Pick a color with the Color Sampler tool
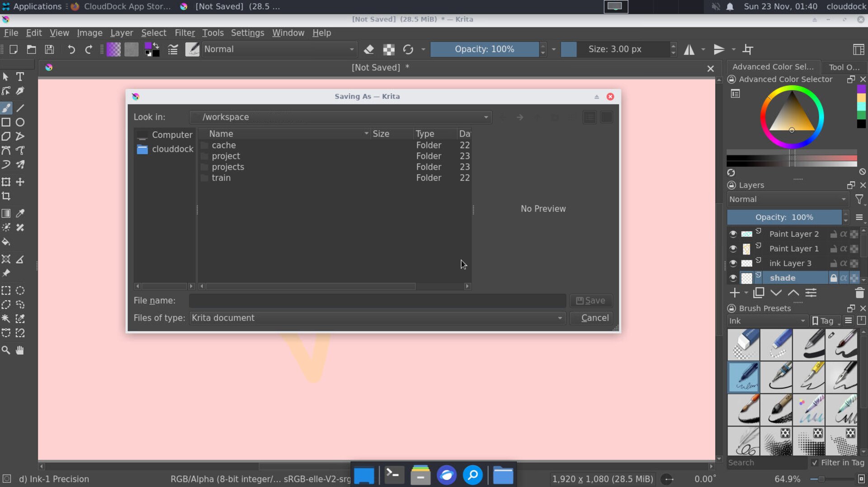 [20, 213]
